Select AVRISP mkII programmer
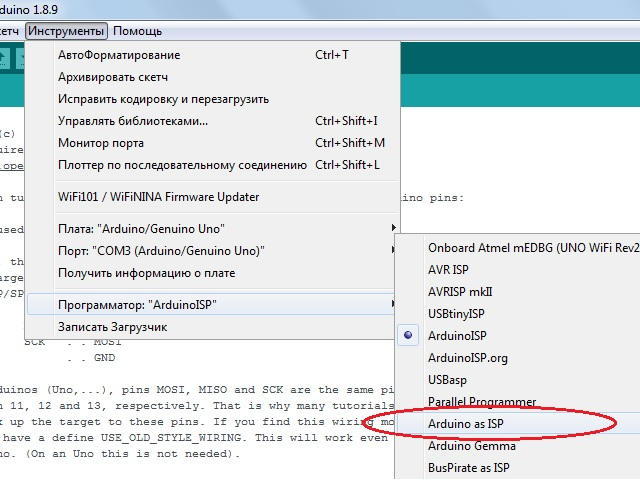 point(519,292)
